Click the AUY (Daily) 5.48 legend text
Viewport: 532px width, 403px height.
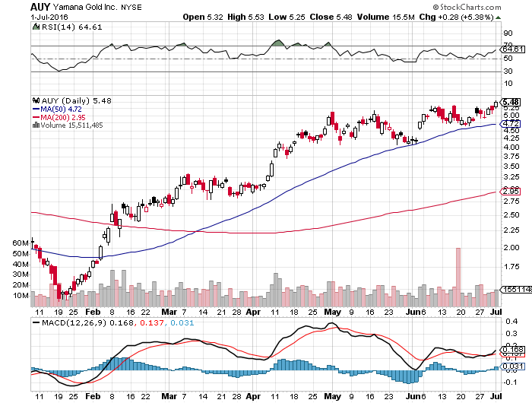(x=76, y=100)
